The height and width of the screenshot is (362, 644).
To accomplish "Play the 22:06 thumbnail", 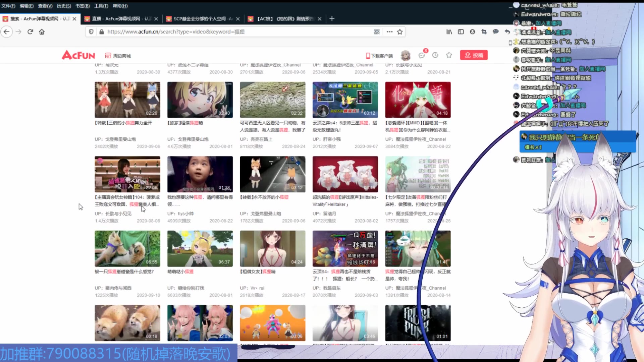I will pyautogui.click(x=127, y=174).
